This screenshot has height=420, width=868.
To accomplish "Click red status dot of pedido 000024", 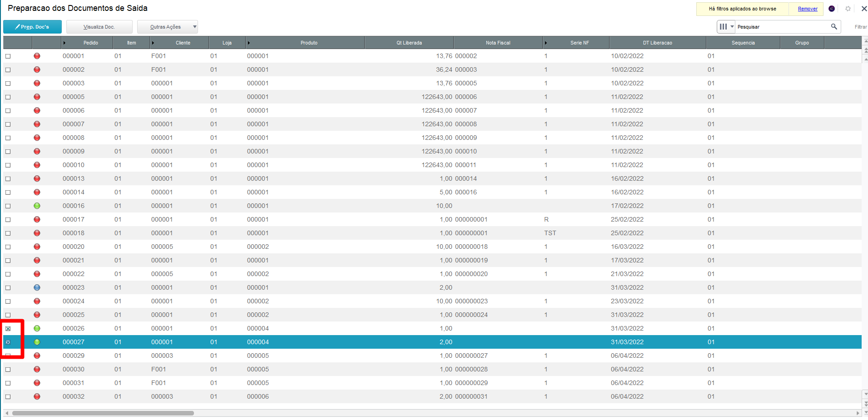I will [x=37, y=301].
